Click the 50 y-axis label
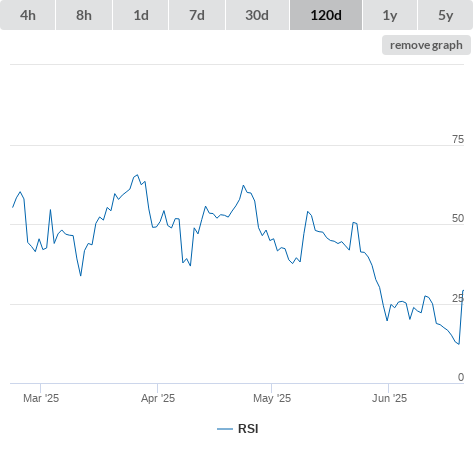The image size is (474, 455). click(x=458, y=218)
